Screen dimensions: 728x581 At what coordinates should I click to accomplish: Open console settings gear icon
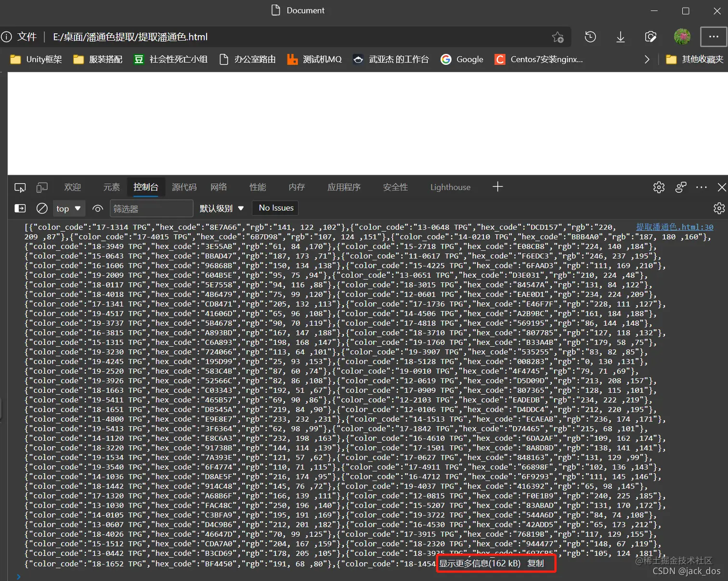click(719, 208)
